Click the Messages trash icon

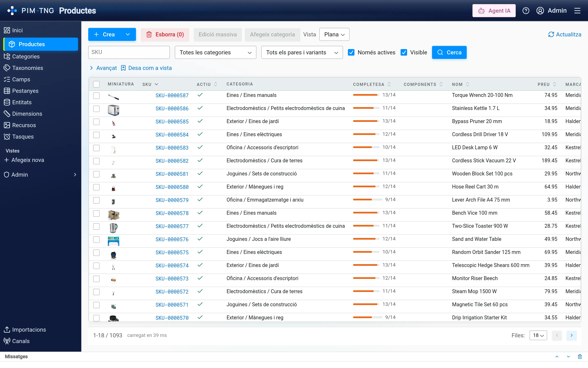580,357
